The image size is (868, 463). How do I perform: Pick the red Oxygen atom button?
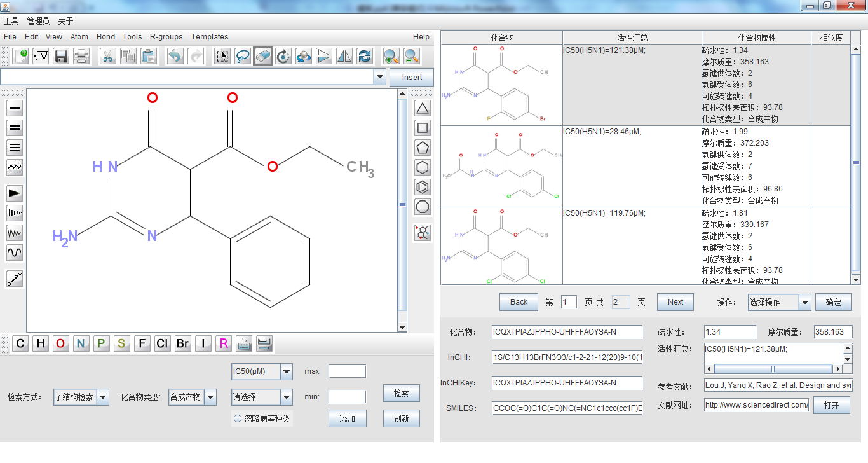(60, 343)
